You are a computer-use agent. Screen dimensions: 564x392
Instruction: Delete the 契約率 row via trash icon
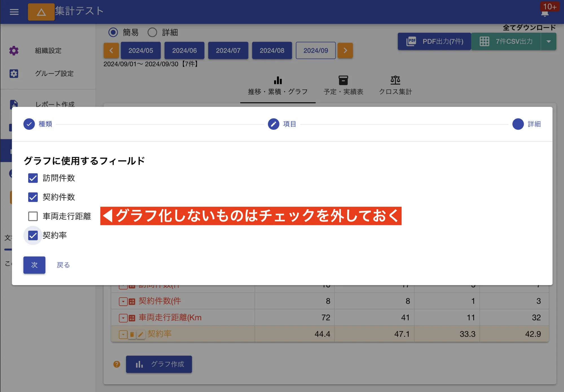(132, 334)
